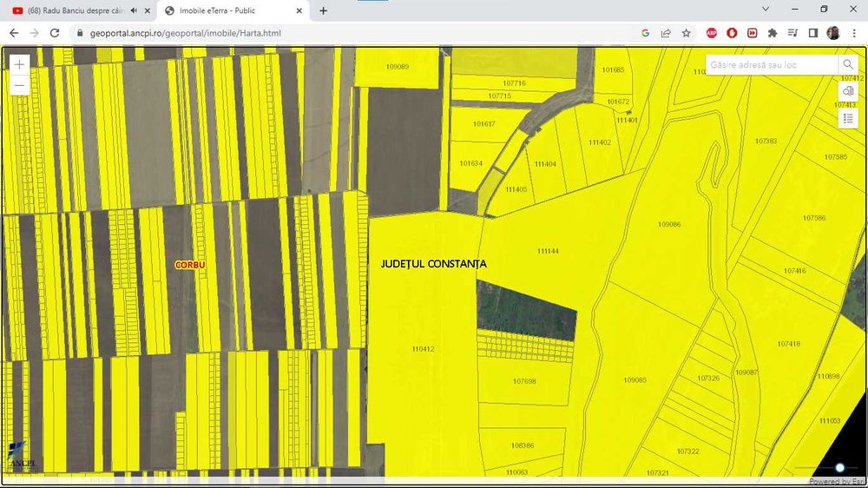Open a new browser tab
Viewport: 868px width, 488px height.
click(323, 10)
